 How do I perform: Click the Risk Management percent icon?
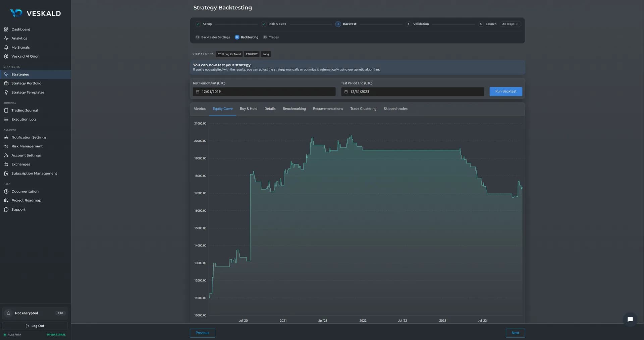click(6, 146)
